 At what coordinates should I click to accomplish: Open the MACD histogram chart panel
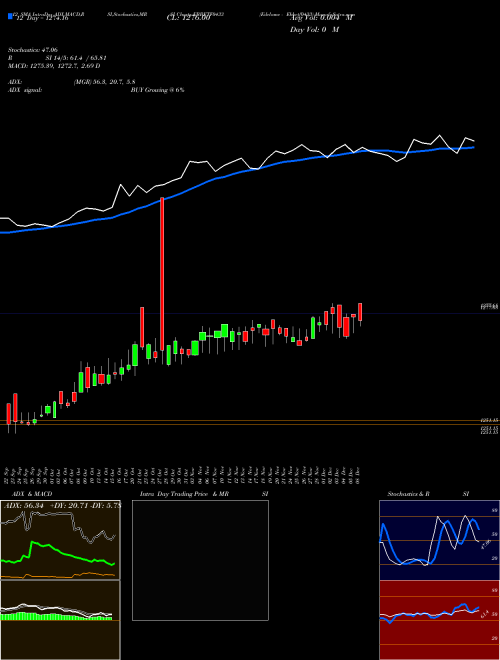coord(60,620)
